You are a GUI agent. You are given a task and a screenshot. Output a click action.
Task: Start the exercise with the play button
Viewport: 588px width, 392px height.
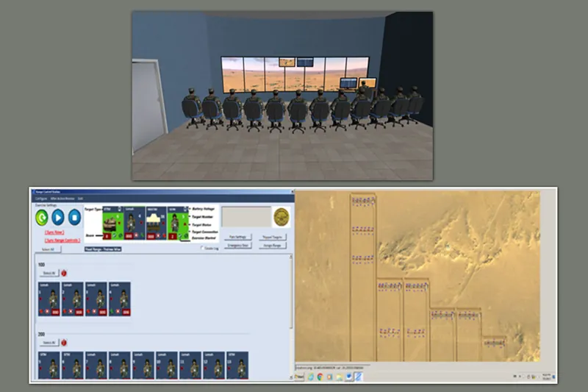click(58, 218)
